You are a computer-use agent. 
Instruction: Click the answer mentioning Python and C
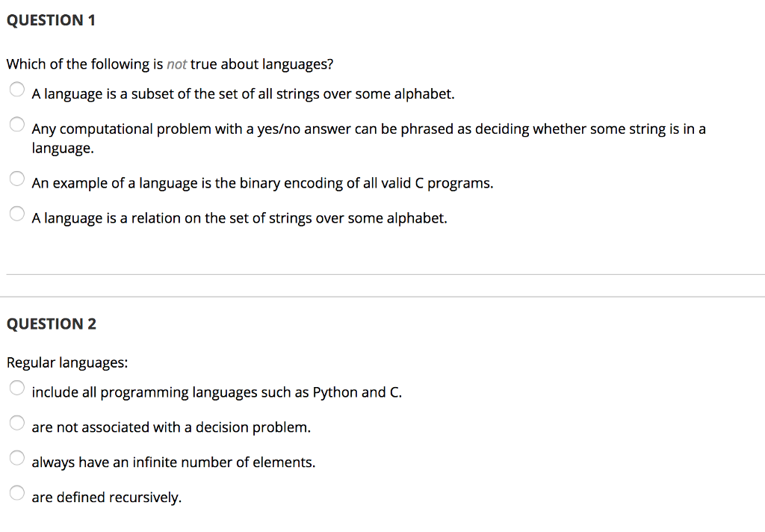[x=217, y=392]
